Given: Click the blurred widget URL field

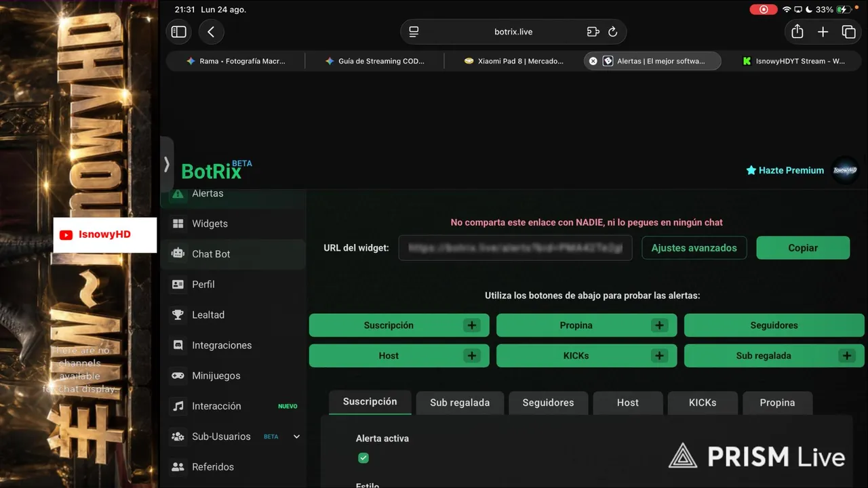Looking at the screenshot, I should pos(515,248).
